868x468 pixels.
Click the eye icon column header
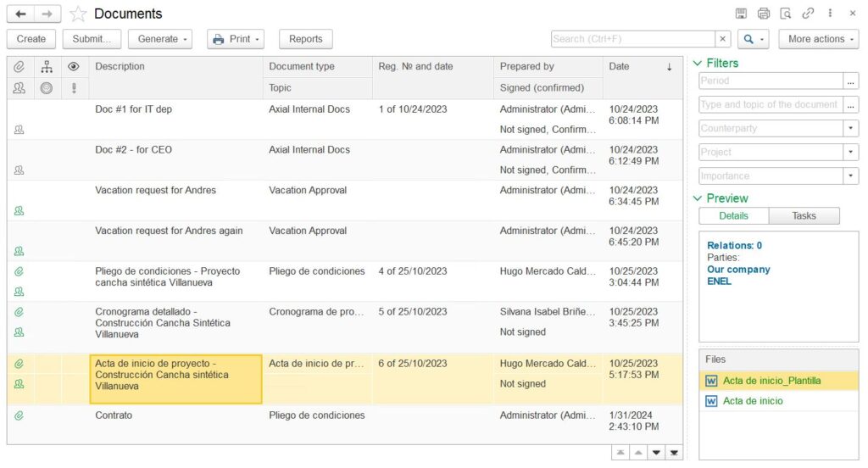coord(74,67)
